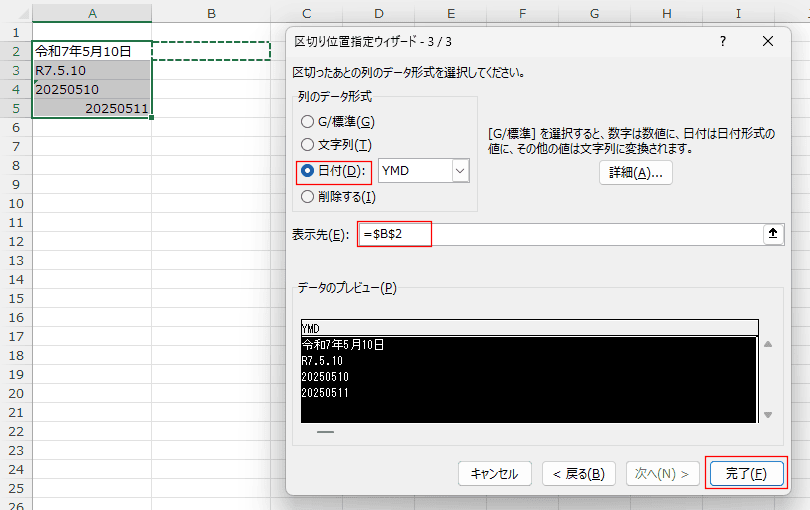The image size is (810, 510).
Task: Click column I header
Action: click(738, 13)
